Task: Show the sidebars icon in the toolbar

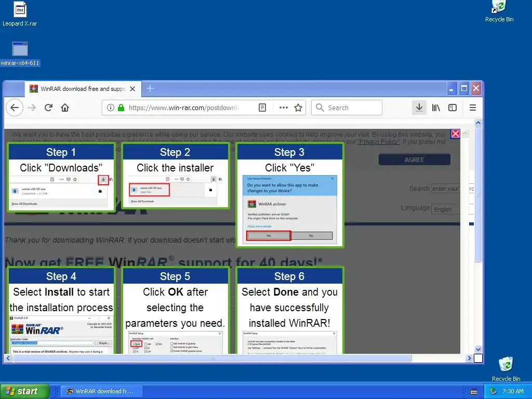Action: 453,108
